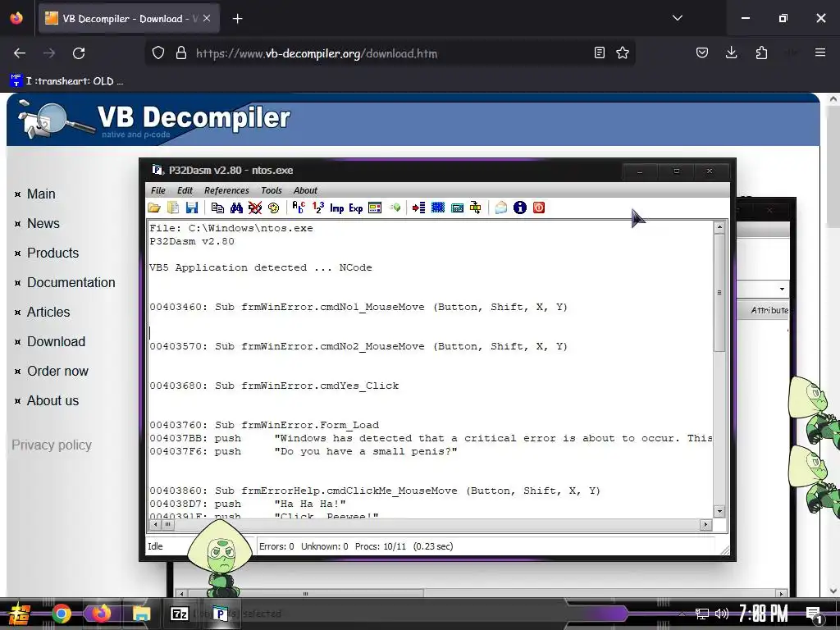Click the 7-Zip icon in taskbar
The width and height of the screenshot is (840, 630).
[x=179, y=614]
